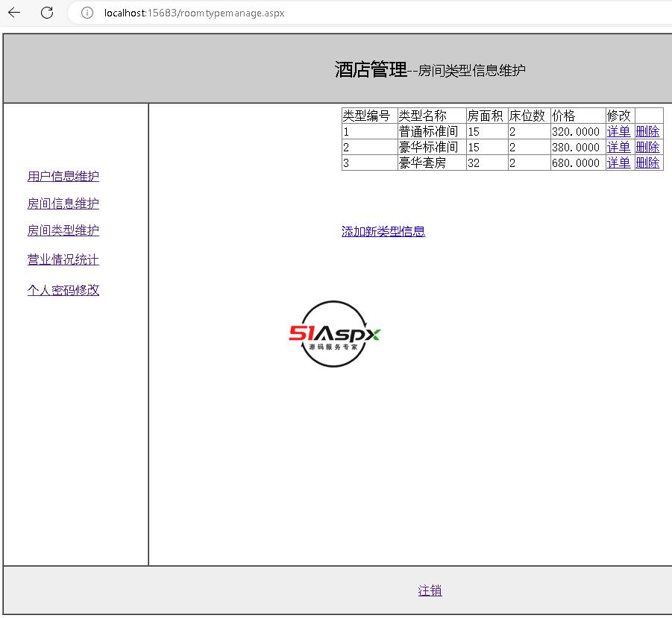This screenshot has height=618, width=672.
Task: Open 详单 for 豪华标准间 row
Action: 618,147
